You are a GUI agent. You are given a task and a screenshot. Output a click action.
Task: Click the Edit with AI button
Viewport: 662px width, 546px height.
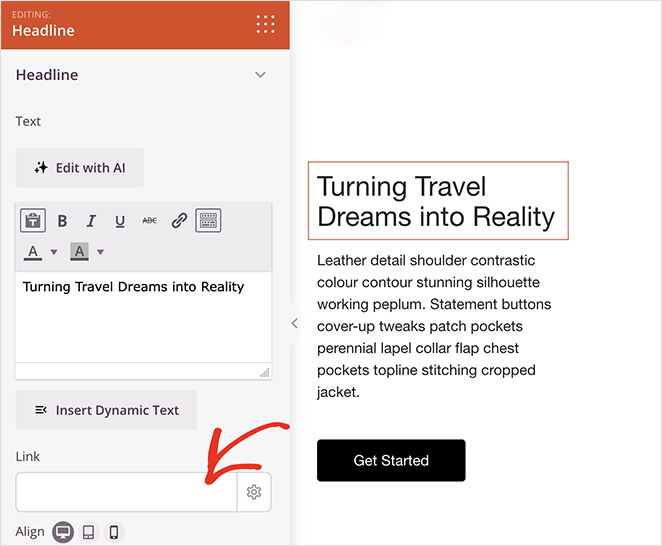coord(80,168)
